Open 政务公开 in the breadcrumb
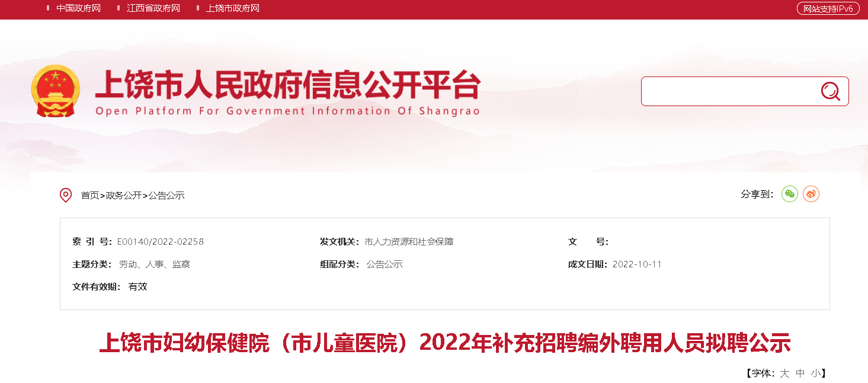Image resolution: width=868 pixels, height=383 pixels. tap(124, 195)
